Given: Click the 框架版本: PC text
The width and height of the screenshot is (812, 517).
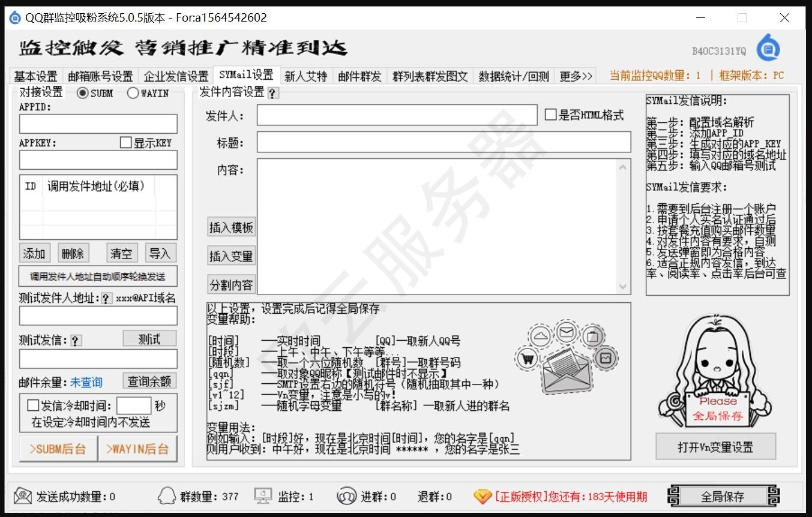Looking at the screenshot, I should click(751, 76).
